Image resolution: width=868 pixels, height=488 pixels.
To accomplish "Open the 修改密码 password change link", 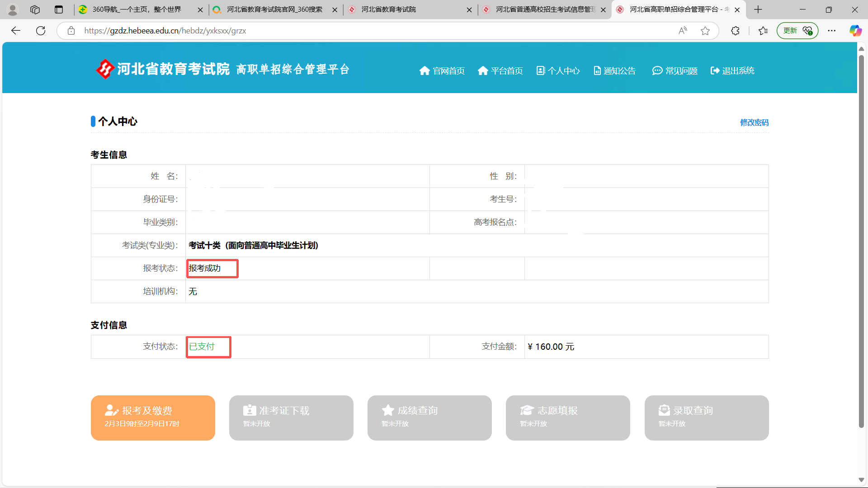I will [x=754, y=122].
